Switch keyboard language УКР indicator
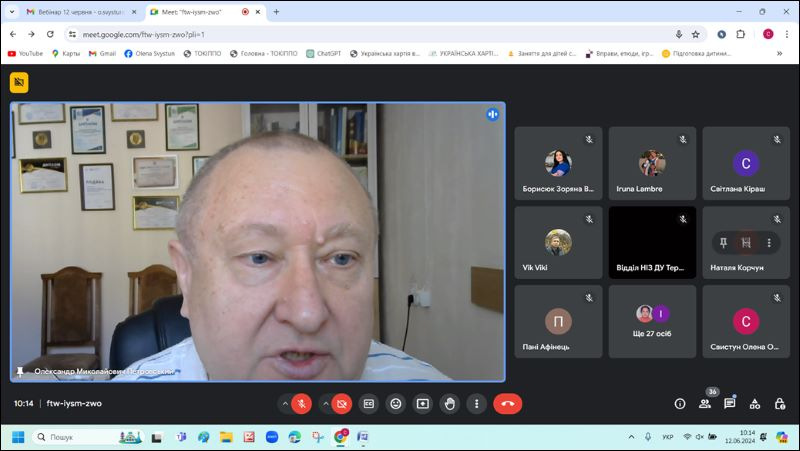This screenshot has height=451, width=800. 667,437
